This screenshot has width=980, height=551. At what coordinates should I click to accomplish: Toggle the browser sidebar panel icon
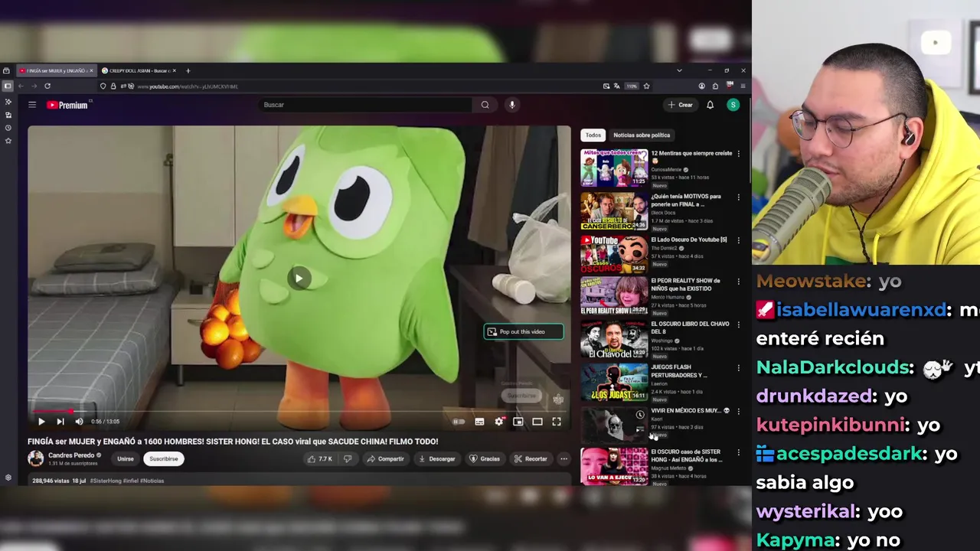[x=7, y=86]
